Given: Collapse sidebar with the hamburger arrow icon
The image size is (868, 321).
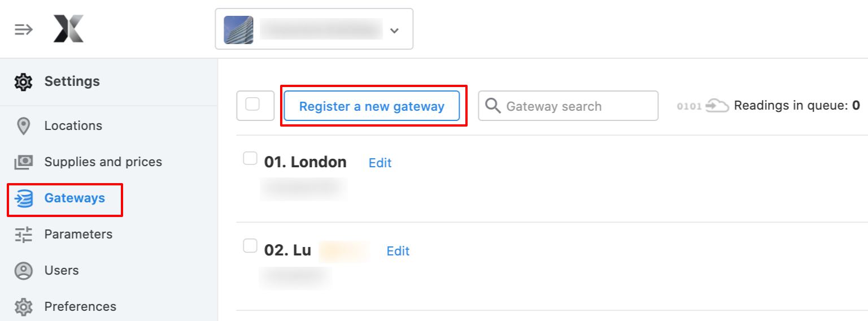Looking at the screenshot, I should coord(23,29).
